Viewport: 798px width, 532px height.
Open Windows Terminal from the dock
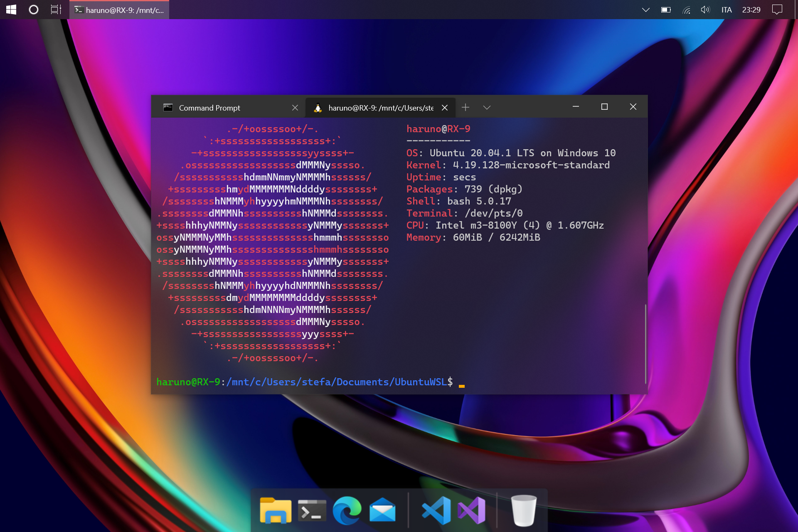pyautogui.click(x=312, y=510)
